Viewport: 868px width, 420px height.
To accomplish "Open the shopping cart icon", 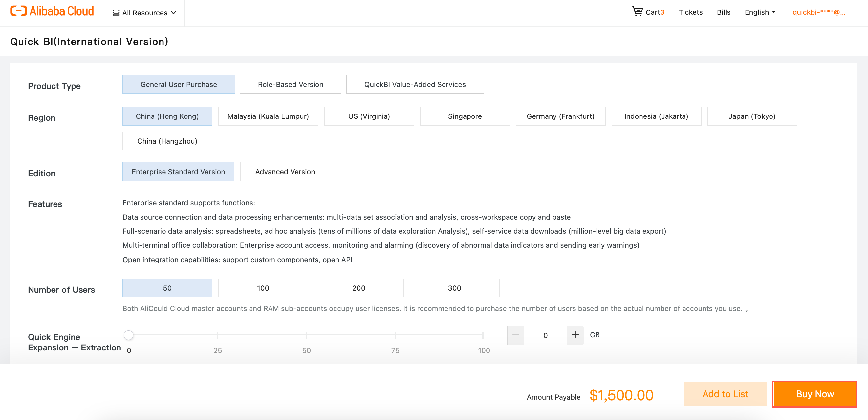I will [637, 11].
